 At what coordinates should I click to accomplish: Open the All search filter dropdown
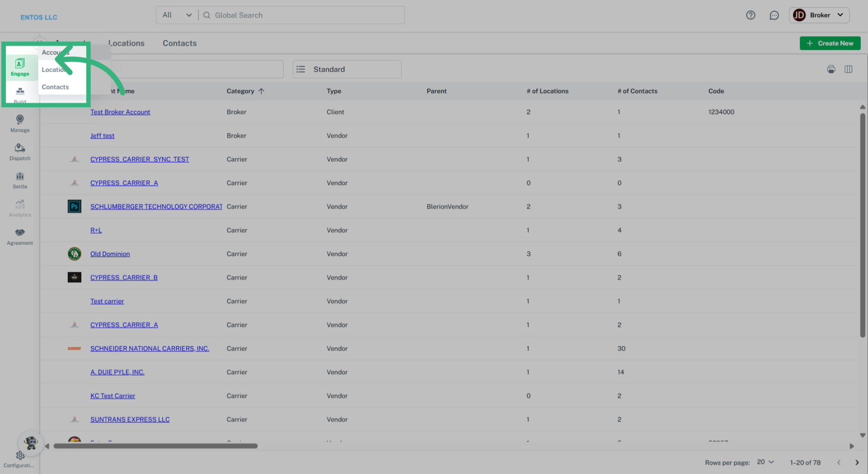tap(177, 15)
